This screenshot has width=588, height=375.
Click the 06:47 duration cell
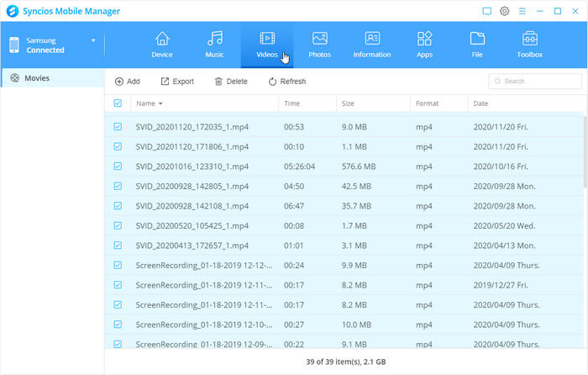pyautogui.click(x=294, y=206)
